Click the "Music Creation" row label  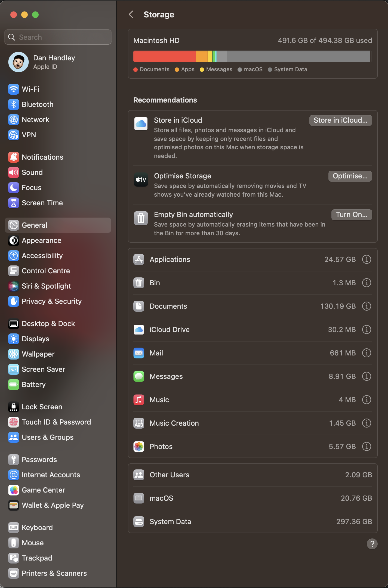(174, 423)
